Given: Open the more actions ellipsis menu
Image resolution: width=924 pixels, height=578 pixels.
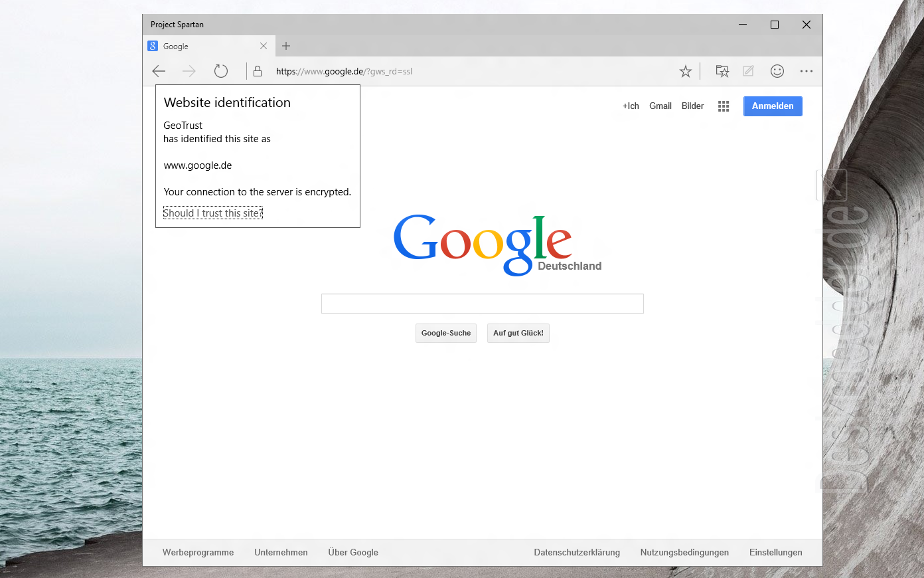Looking at the screenshot, I should click(807, 71).
